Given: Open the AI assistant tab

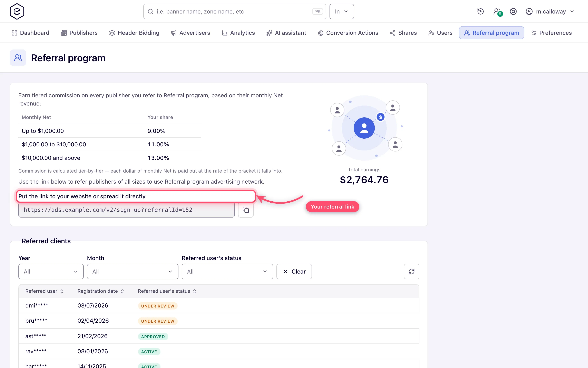Looking at the screenshot, I should click(x=286, y=33).
